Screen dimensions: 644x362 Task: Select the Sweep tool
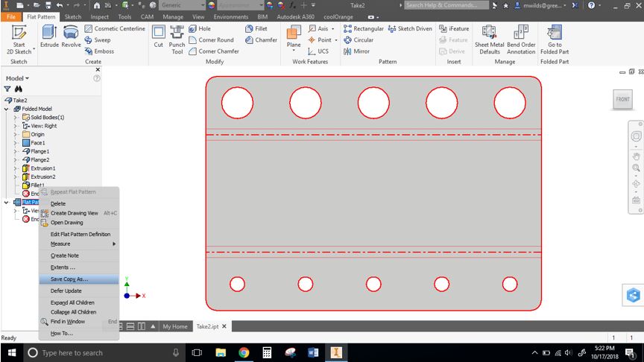98,39
